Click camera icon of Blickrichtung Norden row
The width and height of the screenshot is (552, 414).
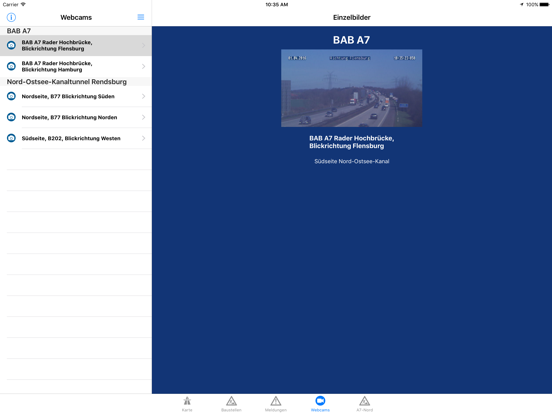[x=11, y=117]
